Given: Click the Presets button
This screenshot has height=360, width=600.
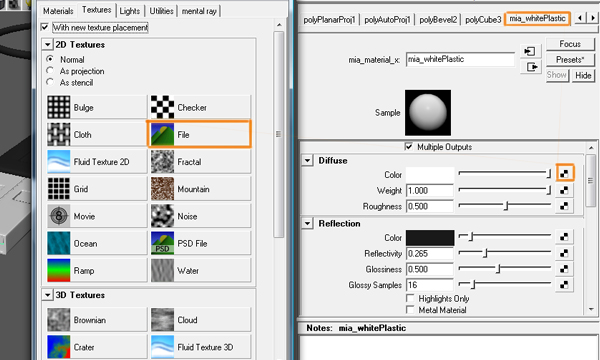Looking at the screenshot, I should [x=570, y=60].
